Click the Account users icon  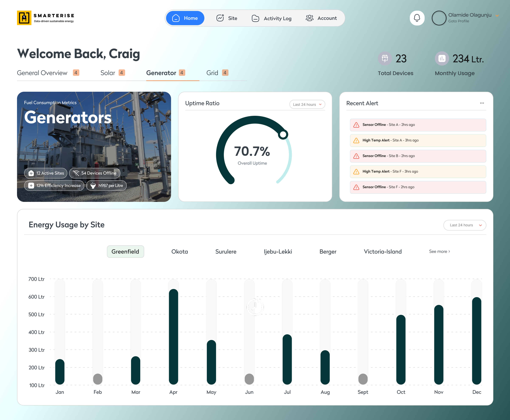(x=309, y=18)
